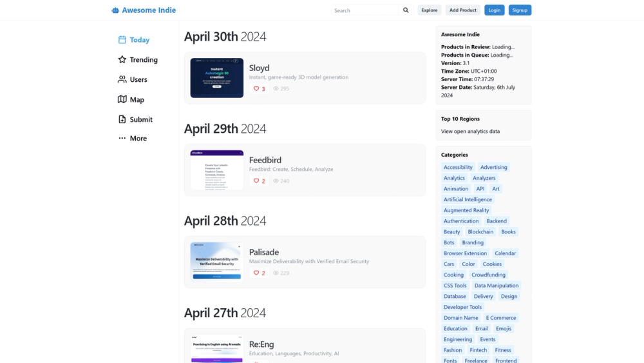644x363 pixels.
Task: Focus the Search input field
Action: (x=365, y=10)
